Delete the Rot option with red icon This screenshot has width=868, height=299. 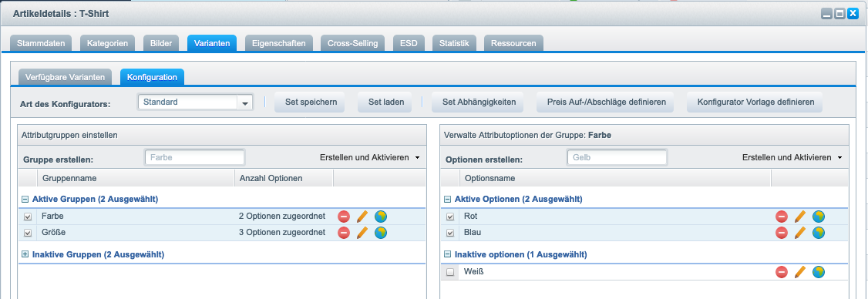[782, 217]
